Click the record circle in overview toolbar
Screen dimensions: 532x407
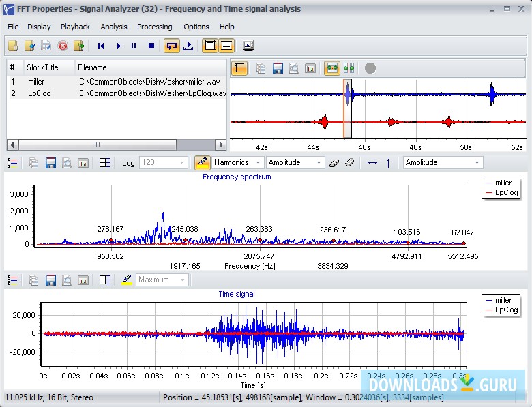pyautogui.click(x=370, y=68)
